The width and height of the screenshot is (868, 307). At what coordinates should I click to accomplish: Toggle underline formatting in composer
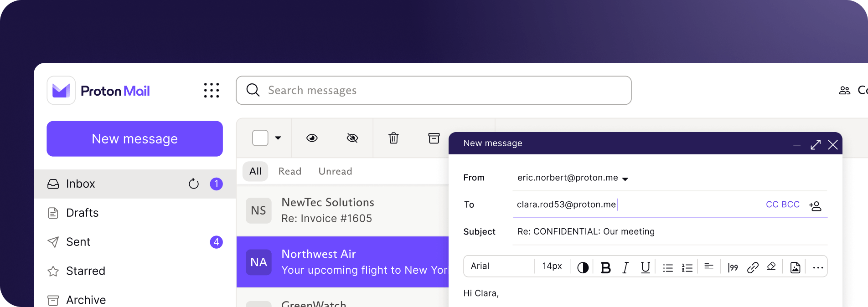(645, 268)
